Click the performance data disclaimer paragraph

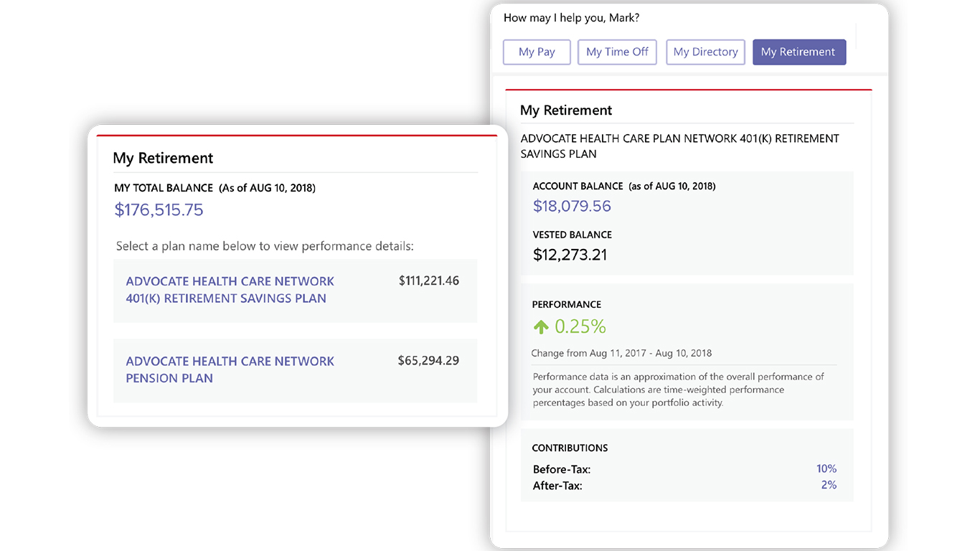click(678, 390)
